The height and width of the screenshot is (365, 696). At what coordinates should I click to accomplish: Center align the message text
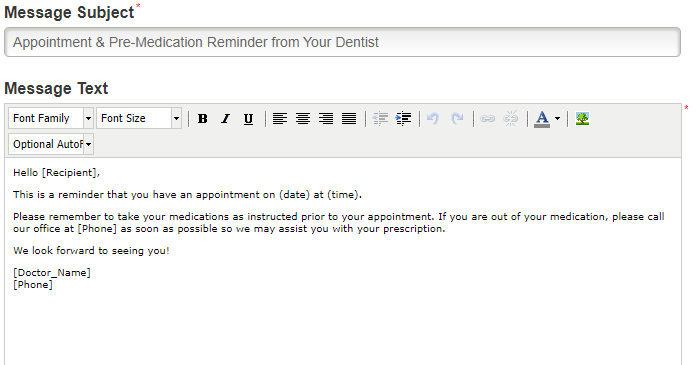(303, 119)
